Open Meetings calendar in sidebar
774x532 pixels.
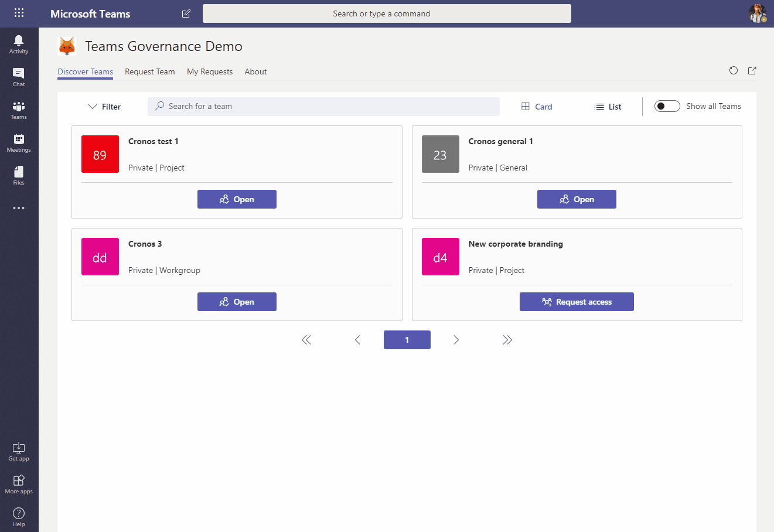pyautogui.click(x=19, y=142)
